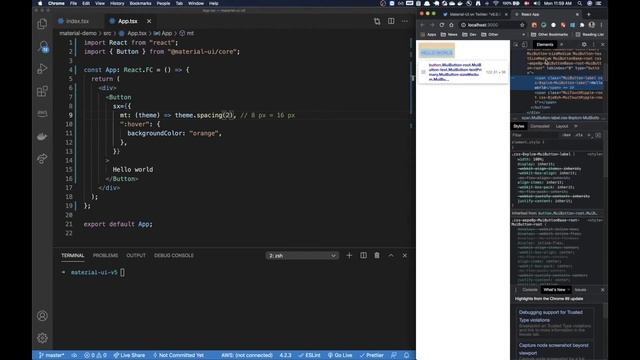Switch to the DEBUG CONSOLE tab
The image size is (640, 360).
[174, 256]
